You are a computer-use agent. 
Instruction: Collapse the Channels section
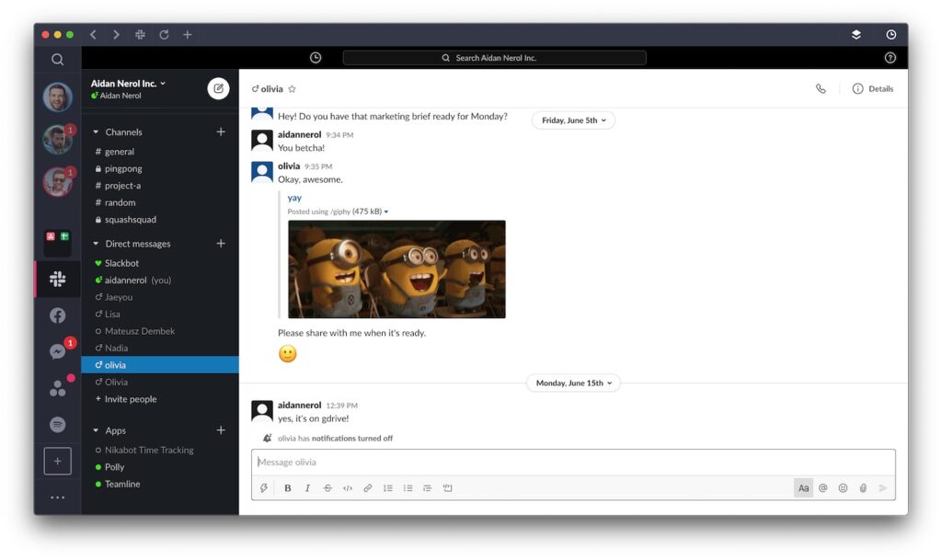coord(96,132)
